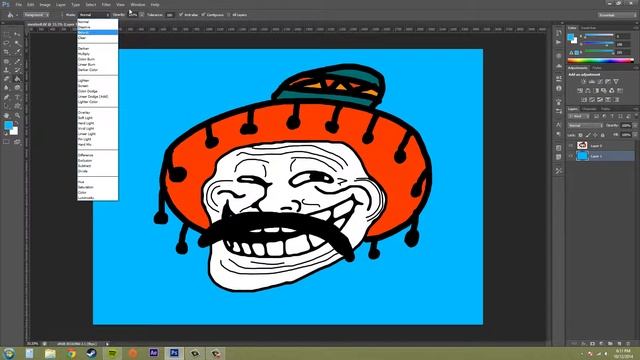This screenshot has width=640, height=360.
Task: Select the Pen tool
Action: click(6, 97)
